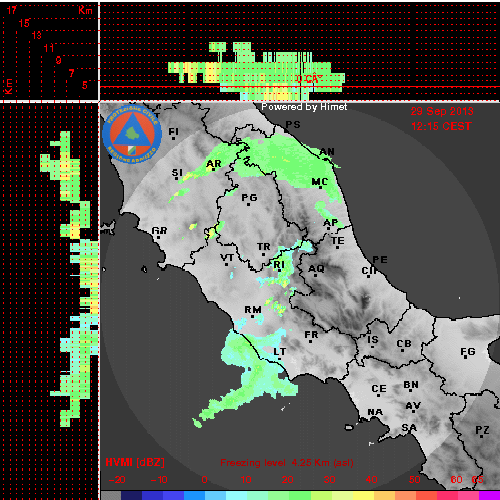The height and width of the screenshot is (500, 500).
Task: Click the FI city marker
Action: [x=173, y=138]
